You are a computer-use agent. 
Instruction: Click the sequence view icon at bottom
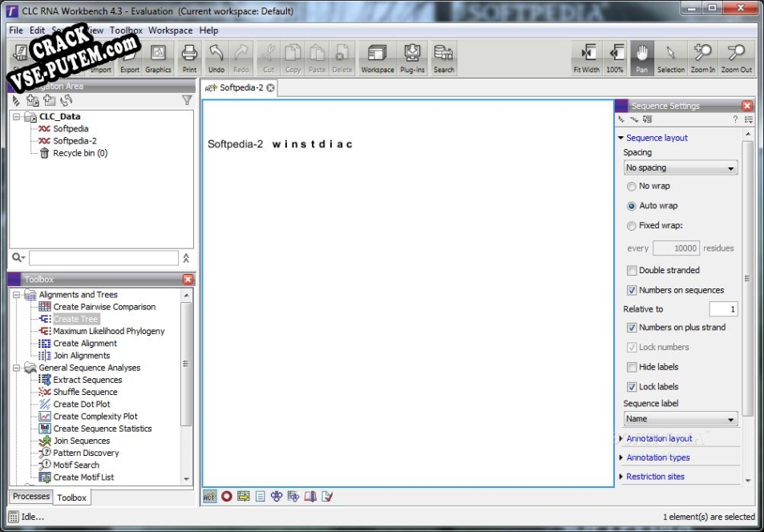(x=209, y=497)
